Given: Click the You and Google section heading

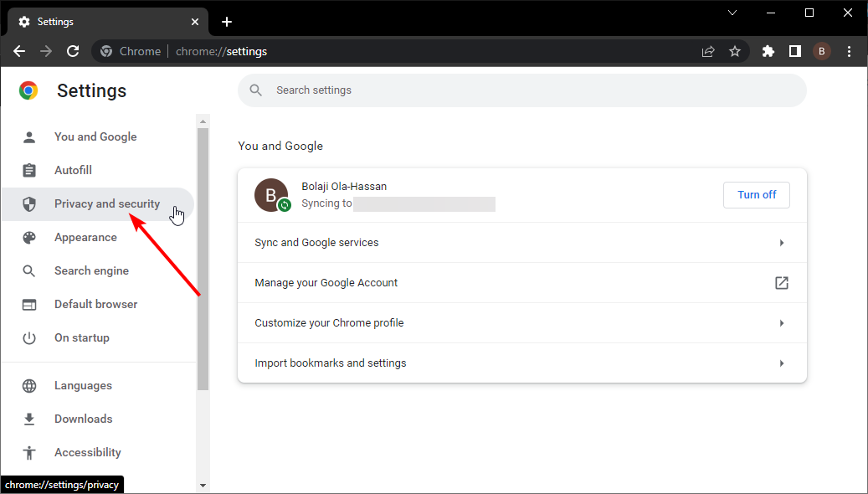Looking at the screenshot, I should [280, 147].
